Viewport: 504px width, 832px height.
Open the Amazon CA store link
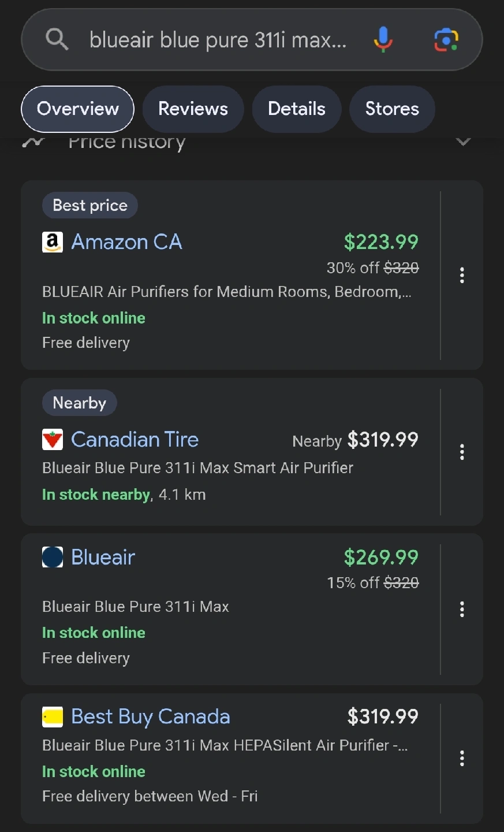(x=126, y=242)
